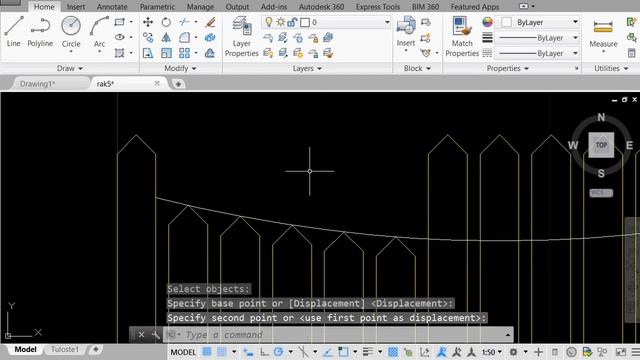Click the object color wheel icon
This screenshot has height=360, width=640.
point(487,22)
